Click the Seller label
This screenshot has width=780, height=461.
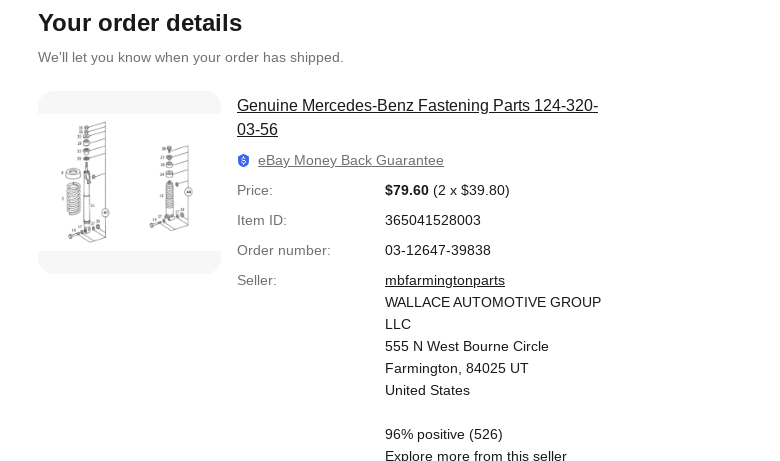click(256, 280)
